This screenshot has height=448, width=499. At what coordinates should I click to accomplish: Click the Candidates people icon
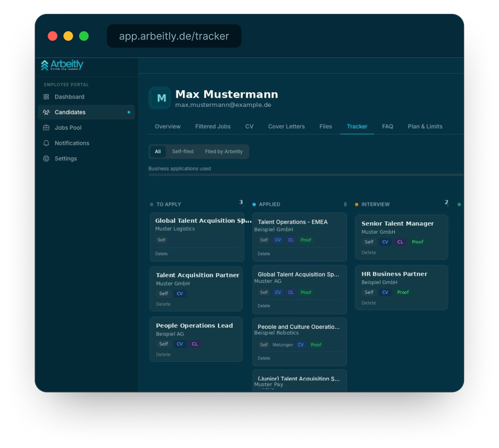click(x=46, y=112)
